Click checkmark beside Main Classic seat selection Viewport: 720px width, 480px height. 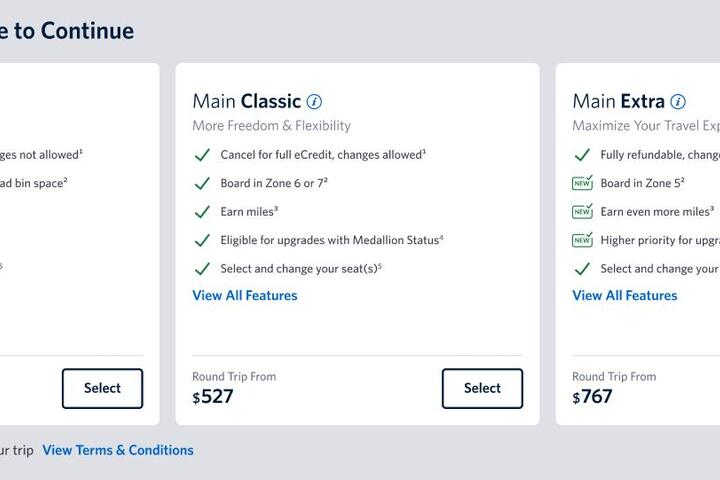202,269
